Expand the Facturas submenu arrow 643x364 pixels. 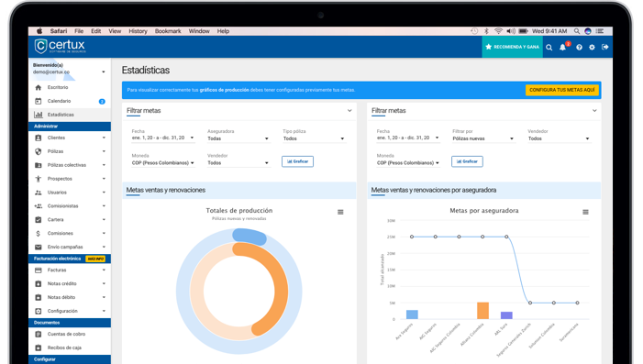104,270
